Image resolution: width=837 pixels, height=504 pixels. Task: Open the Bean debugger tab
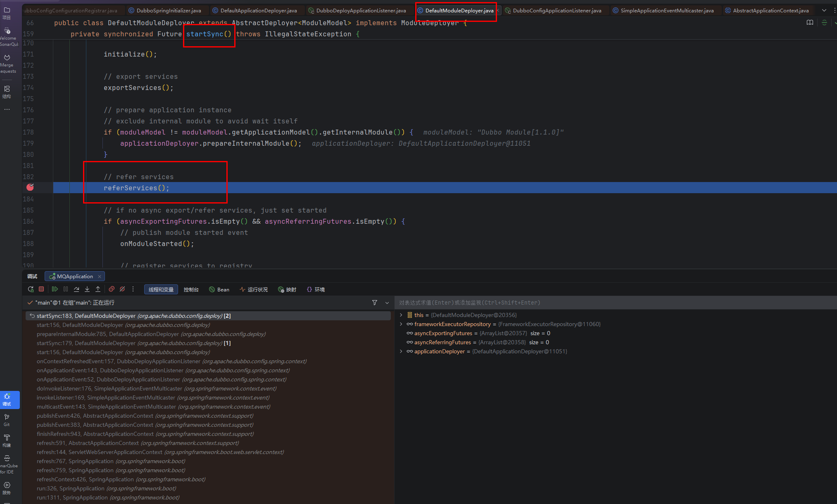click(219, 289)
